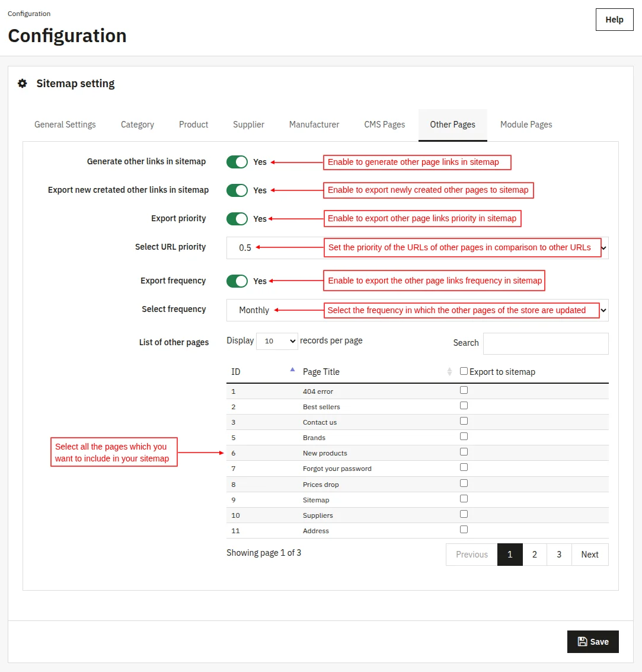Click the Prices drop page title
This screenshot has height=672, width=642.
(321, 485)
